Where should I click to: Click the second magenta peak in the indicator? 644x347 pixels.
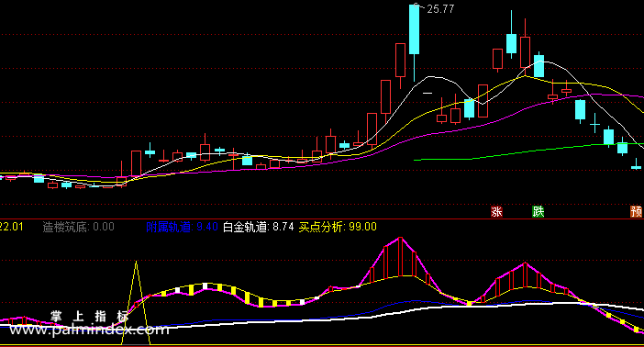pos(526,263)
